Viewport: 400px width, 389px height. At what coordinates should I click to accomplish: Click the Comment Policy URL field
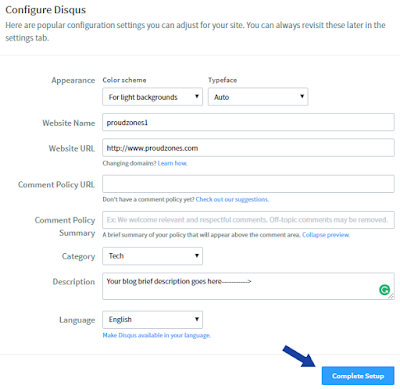(x=248, y=184)
